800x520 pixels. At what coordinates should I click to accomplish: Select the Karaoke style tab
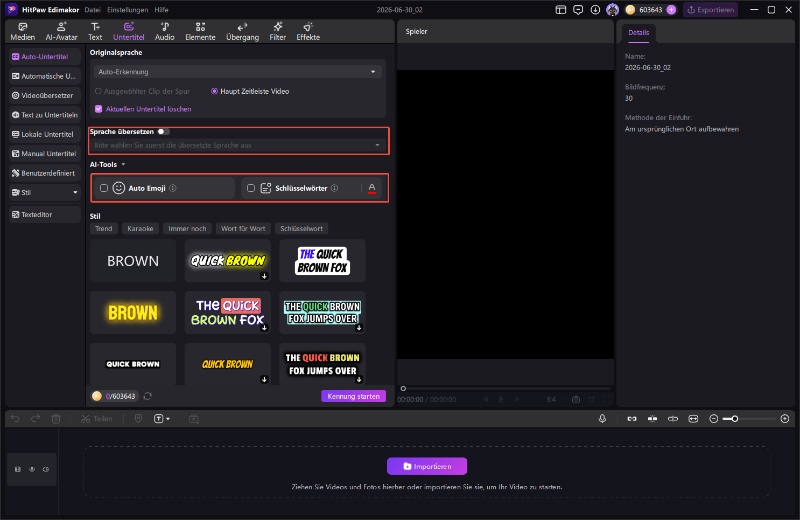(140, 229)
